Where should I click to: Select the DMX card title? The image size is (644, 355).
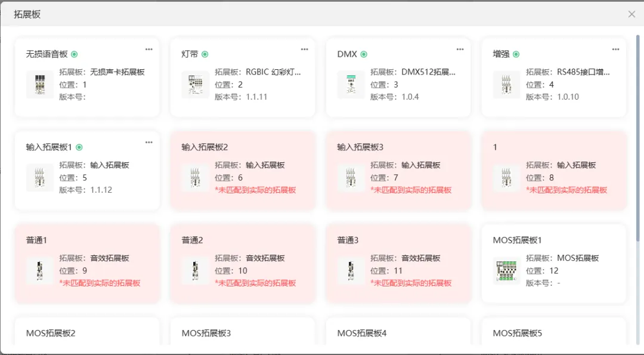(x=347, y=54)
